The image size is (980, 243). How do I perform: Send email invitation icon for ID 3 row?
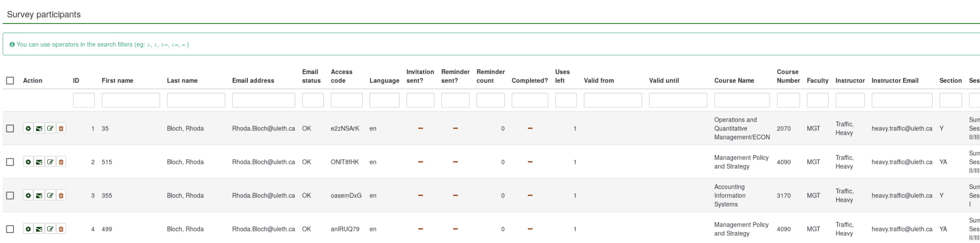click(x=39, y=196)
